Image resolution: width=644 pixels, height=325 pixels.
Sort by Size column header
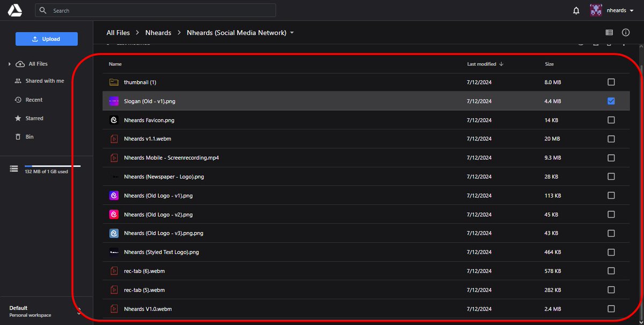tap(550, 64)
